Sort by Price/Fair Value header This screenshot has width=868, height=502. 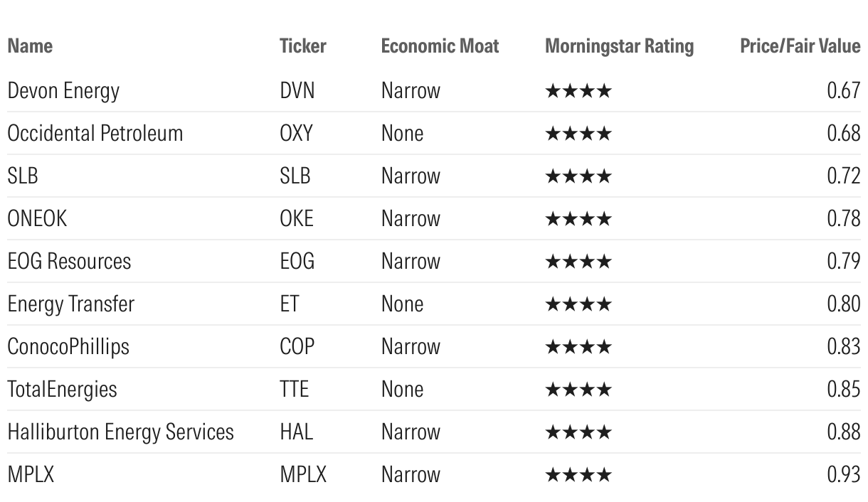pos(800,46)
